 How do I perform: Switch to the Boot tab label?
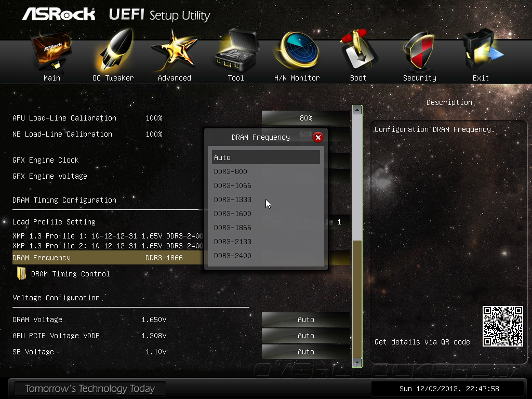(x=358, y=78)
